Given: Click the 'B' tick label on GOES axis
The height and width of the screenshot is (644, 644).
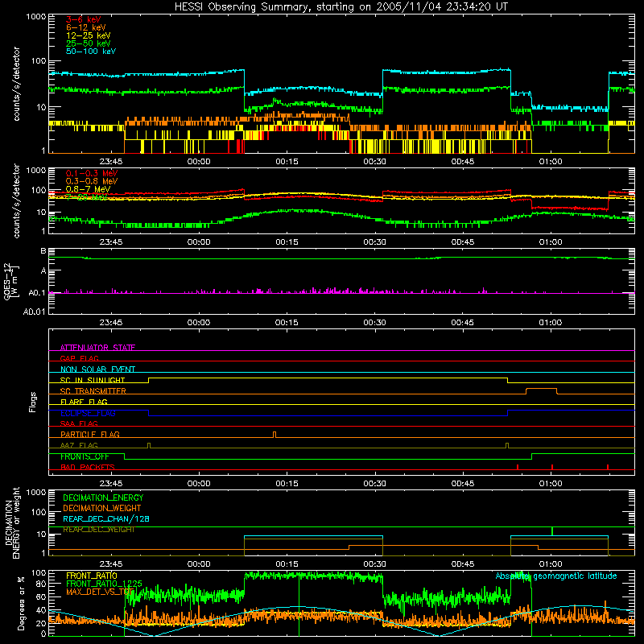Looking at the screenshot, I should (43, 251).
